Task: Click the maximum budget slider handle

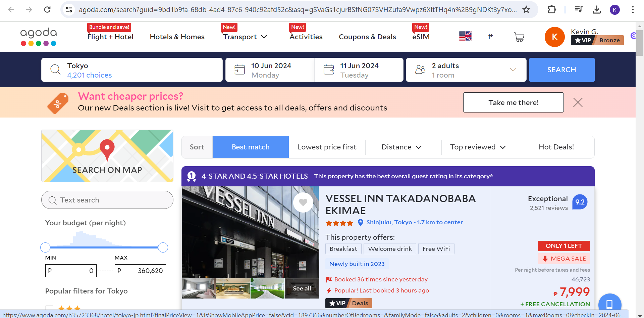Action: tap(163, 247)
